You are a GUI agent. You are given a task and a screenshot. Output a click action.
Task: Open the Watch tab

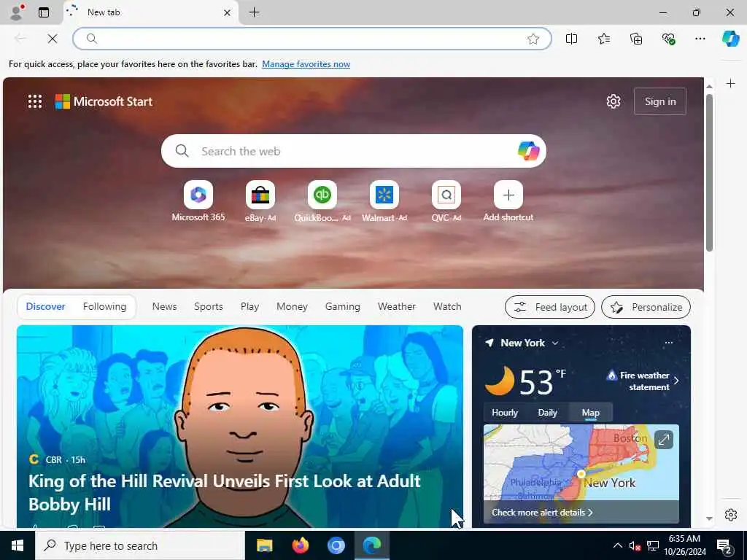[x=447, y=307]
